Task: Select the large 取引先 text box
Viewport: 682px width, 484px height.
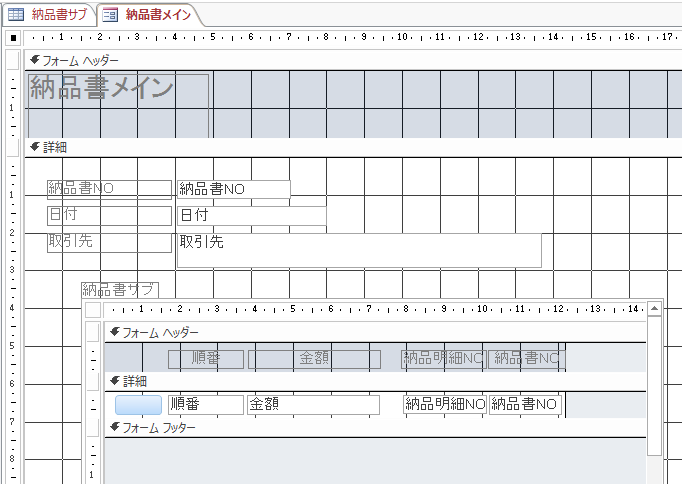Action: 358,250
